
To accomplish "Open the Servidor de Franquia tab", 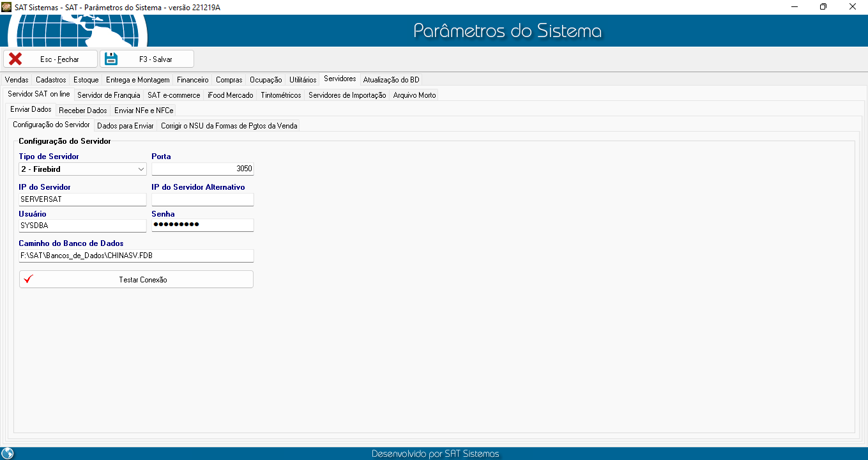I will (x=109, y=95).
